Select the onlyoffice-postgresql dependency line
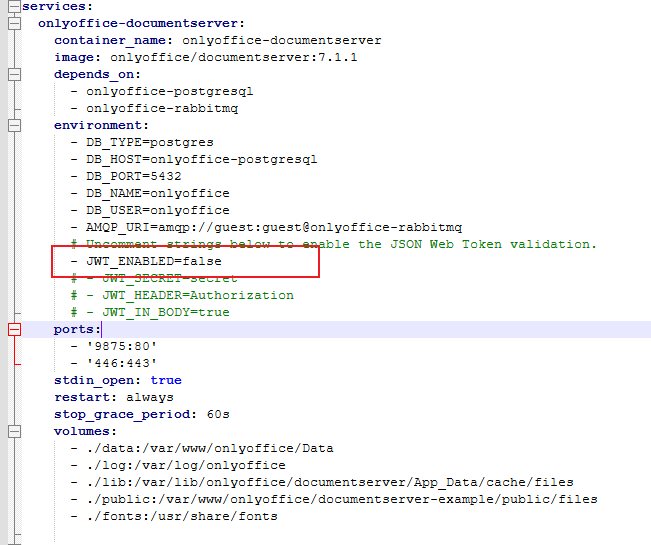The image size is (651, 545). (x=162, y=92)
